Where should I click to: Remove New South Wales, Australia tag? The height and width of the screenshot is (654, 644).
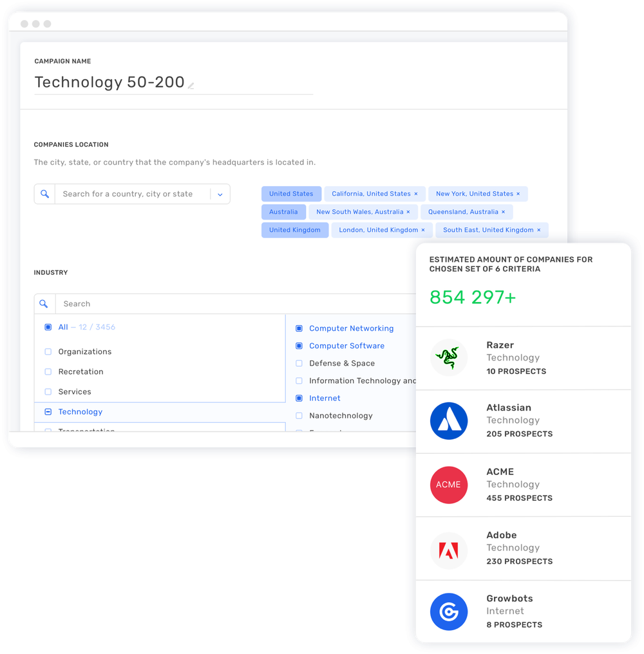(408, 212)
